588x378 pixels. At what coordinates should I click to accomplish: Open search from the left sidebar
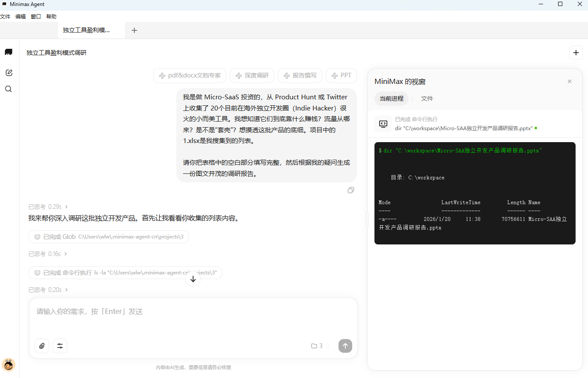click(x=9, y=89)
